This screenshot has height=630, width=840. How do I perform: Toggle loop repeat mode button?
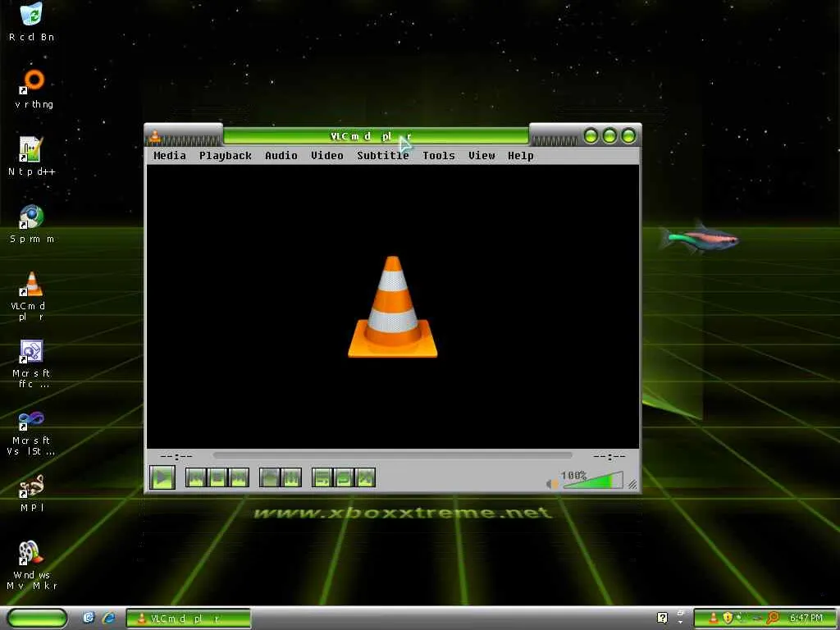tap(344, 477)
